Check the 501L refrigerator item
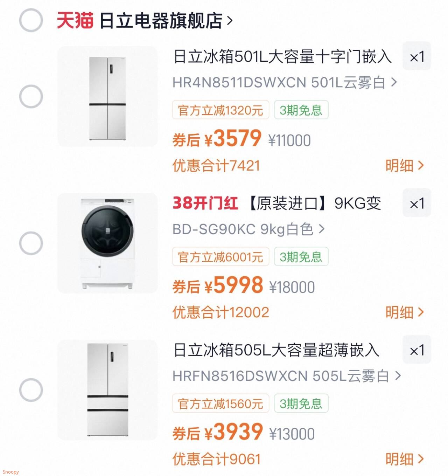 31,96
